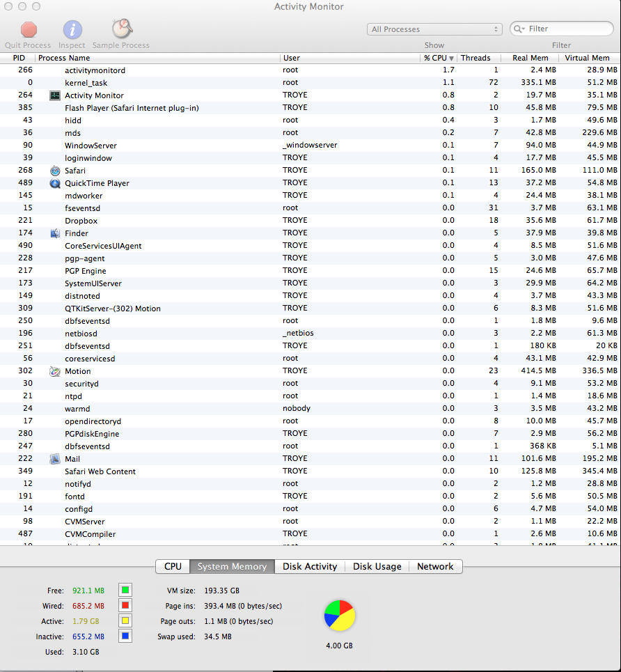This screenshot has width=621, height=672.
Task: Click the Inspect info icon
Action: click(x=72, y=29)
